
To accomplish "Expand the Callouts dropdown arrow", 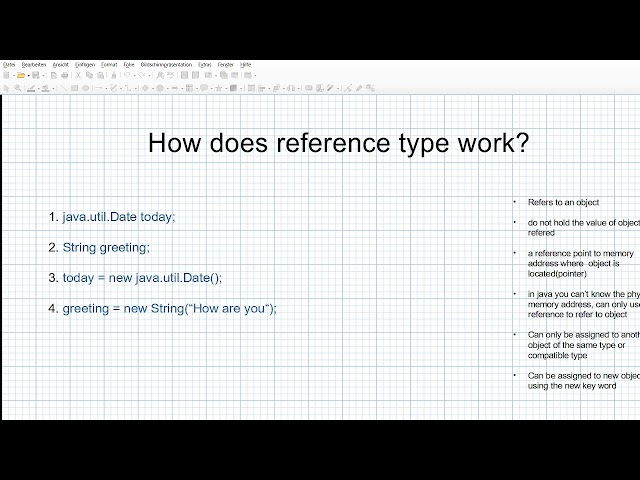I will point(211,88).
